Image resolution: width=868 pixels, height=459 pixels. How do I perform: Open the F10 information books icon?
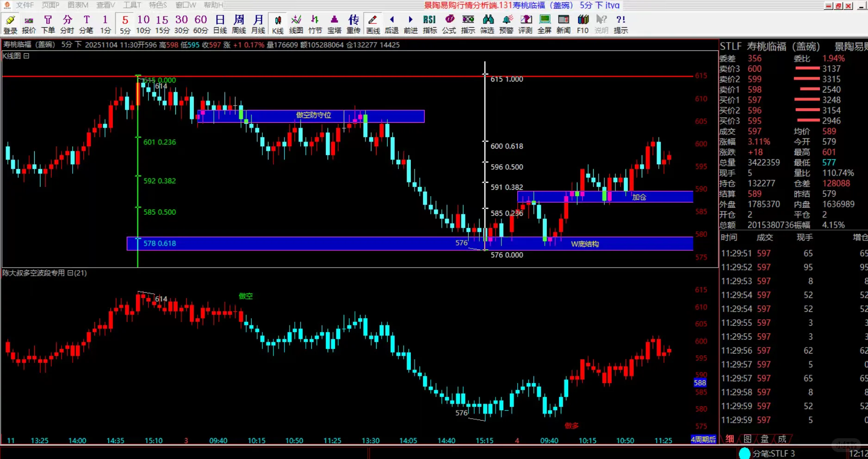point(583,24)
